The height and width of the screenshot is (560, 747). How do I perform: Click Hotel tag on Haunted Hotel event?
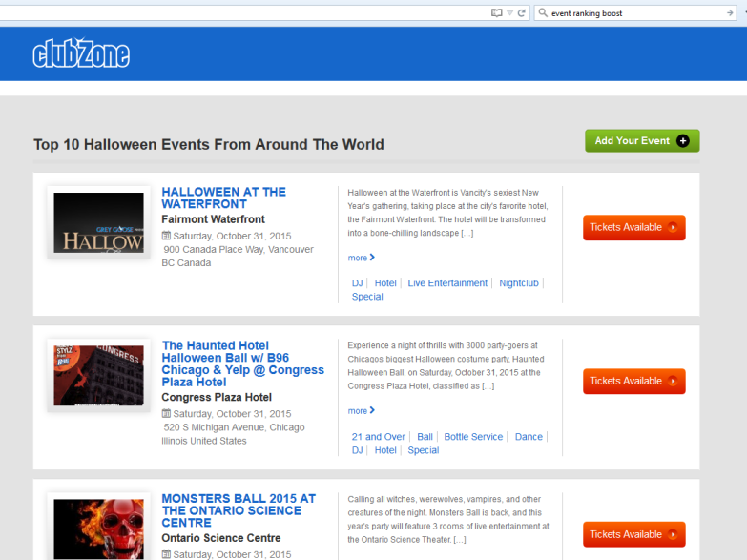(385, 450)
